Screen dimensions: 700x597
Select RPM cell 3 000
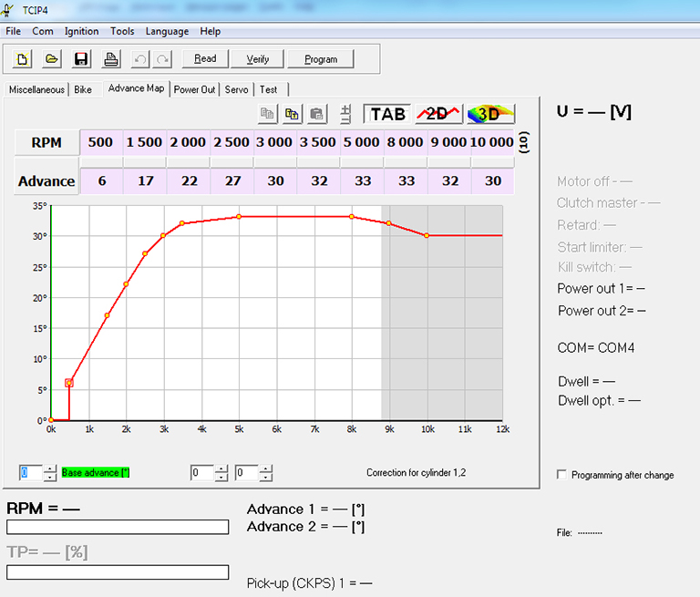275,142
